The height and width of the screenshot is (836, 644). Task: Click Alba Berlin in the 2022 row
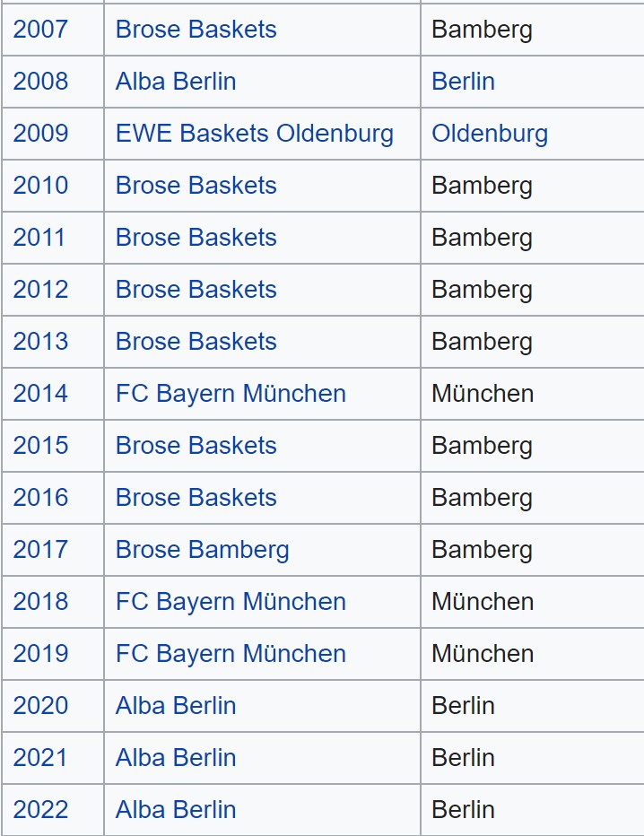[176, 809]
